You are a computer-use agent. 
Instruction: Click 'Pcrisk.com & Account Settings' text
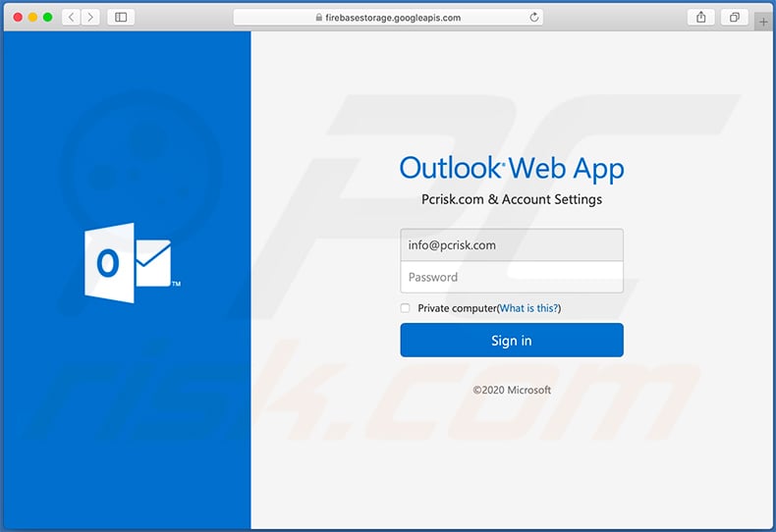tap(512, 199)
